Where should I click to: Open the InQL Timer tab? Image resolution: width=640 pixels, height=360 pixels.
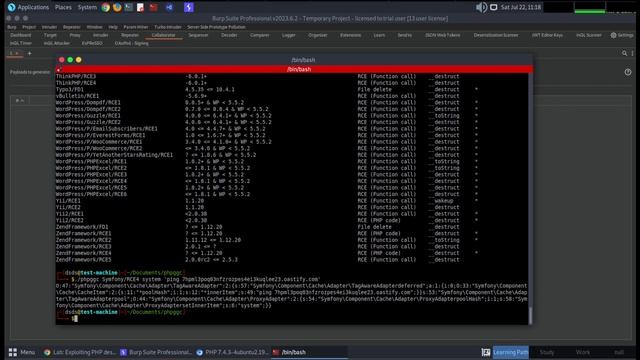click(x=21, y=43)
